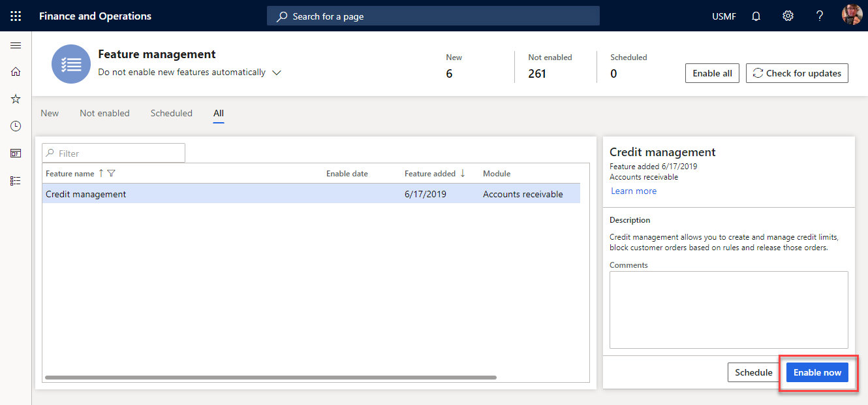This screenshot has width=868, height=405.
Task: Click into the Filter search box
Action: [x=113, y=153]
